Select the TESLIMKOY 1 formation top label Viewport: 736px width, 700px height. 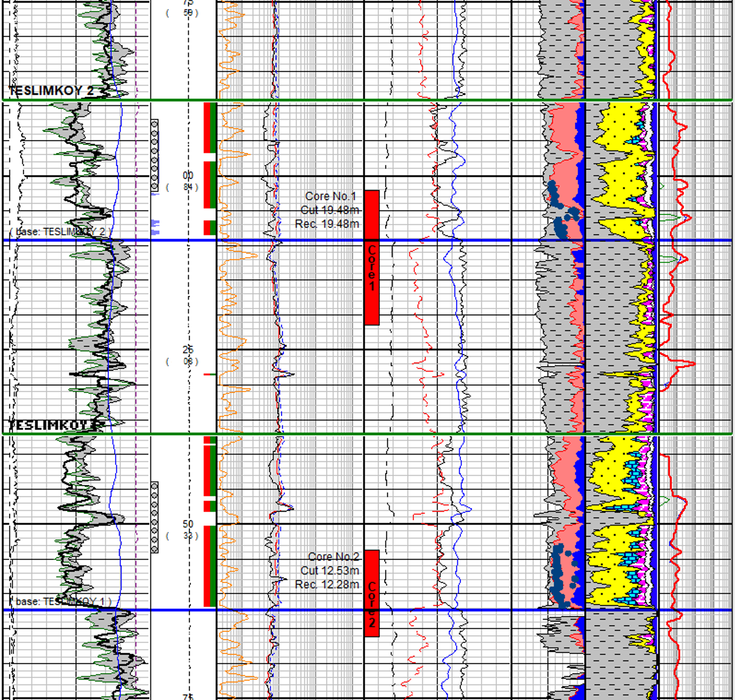click(x=52, y=425)
